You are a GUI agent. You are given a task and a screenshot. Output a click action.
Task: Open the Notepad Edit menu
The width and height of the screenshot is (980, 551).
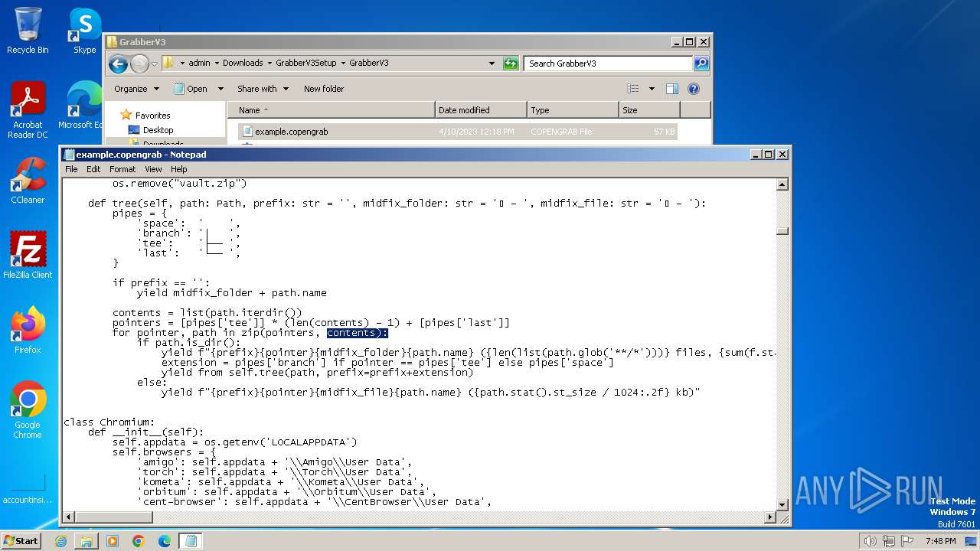[93, 169]
